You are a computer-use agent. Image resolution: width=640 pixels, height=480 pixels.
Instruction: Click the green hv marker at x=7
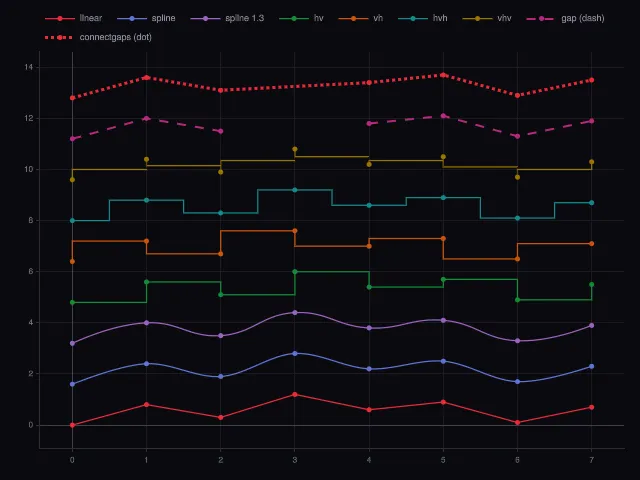tap(591, 284)
